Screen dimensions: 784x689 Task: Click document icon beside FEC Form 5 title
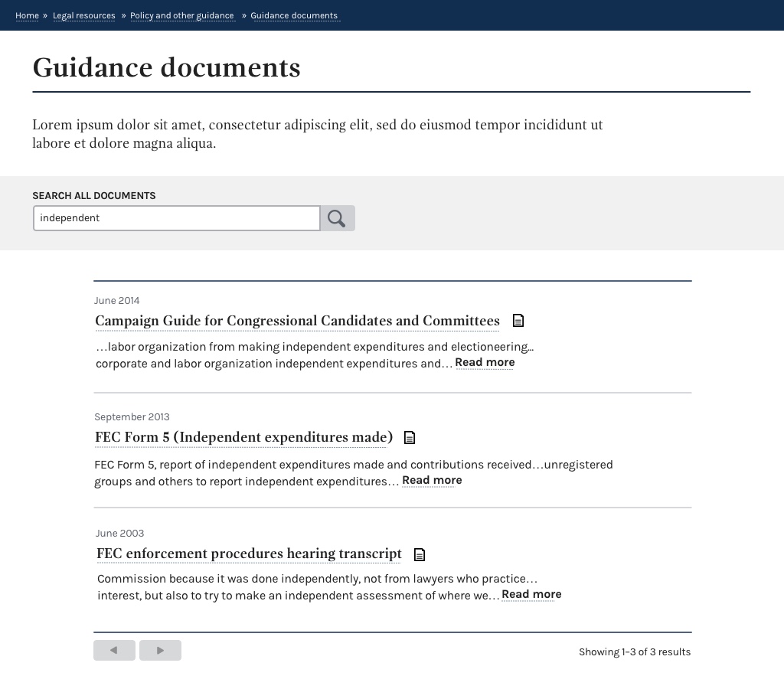(x=410, y=437)
